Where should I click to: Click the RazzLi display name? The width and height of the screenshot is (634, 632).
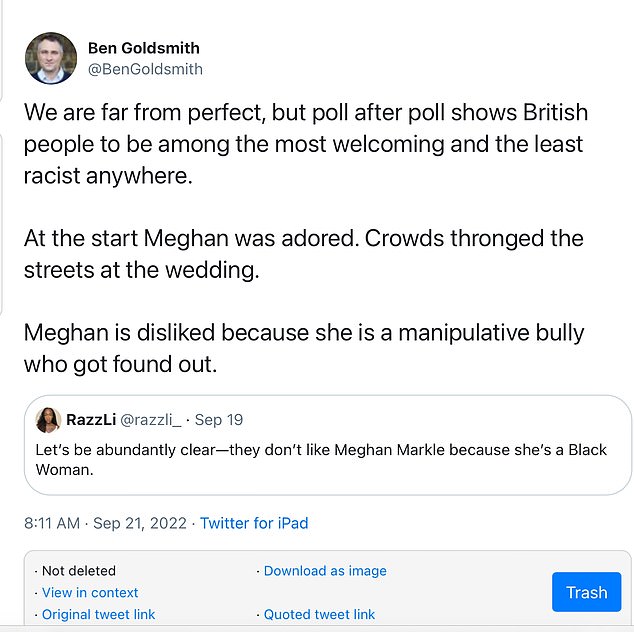click(x=92, y=420)
